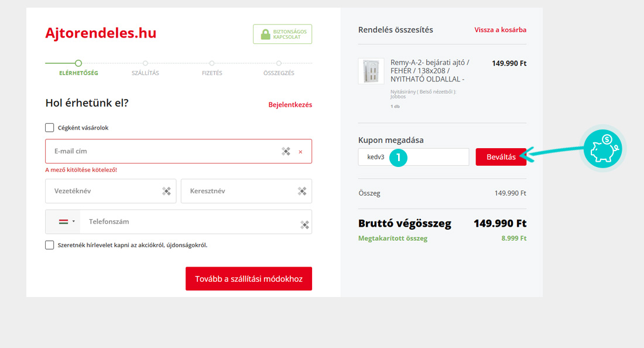Click the Remy-A-2 bejárati ajtó product name
644x348 pixels.
[x=430, y=71]
